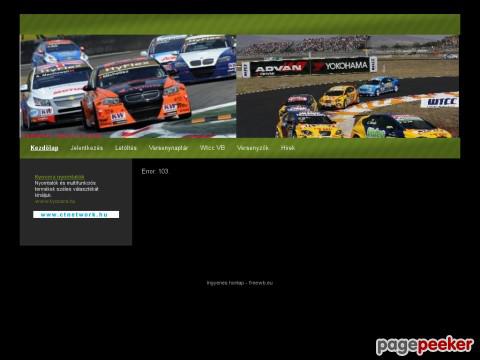Select Versenyzők in the navigation bar
This screenshot has width=480, height=360.
[x=253, y=148]
